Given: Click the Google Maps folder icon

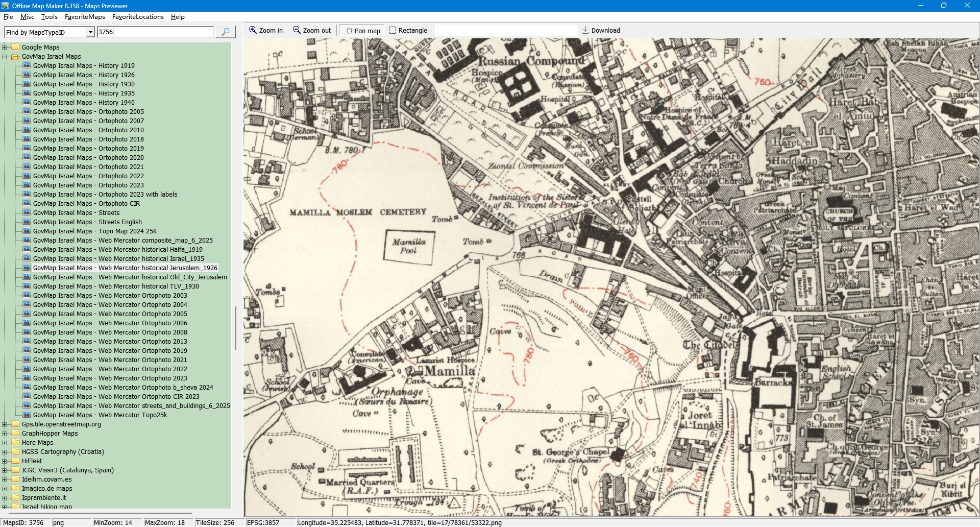Looking at the screenshot, I should pos(15,47).
